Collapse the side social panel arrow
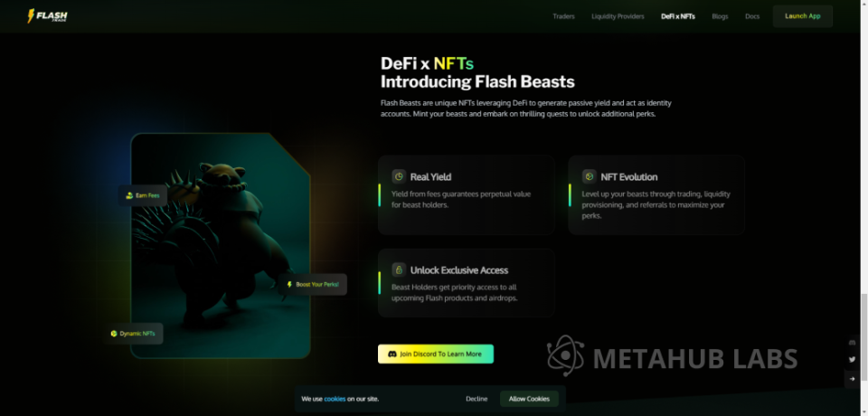The height and width of the screenshot is (416, 868). (x=852, y=379)
